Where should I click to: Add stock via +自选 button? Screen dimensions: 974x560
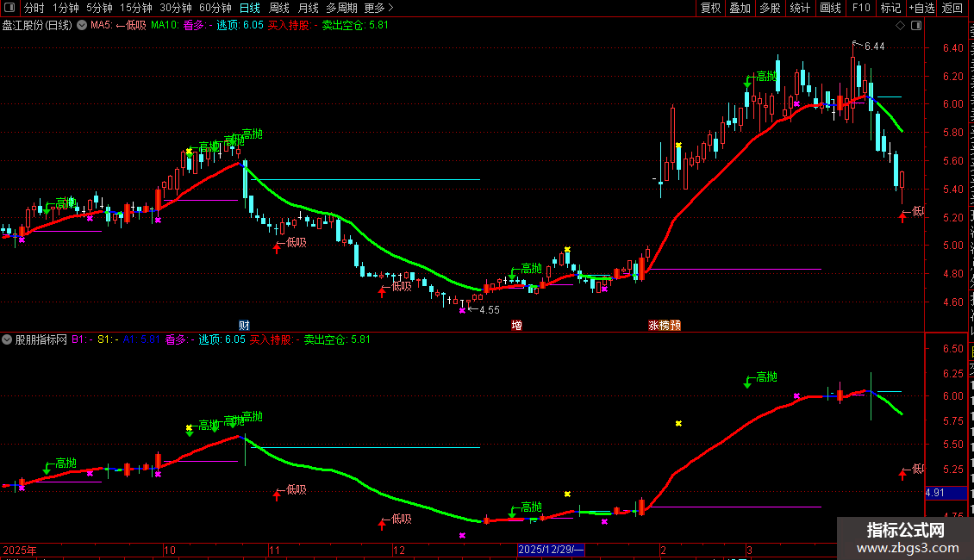(921, 8)
